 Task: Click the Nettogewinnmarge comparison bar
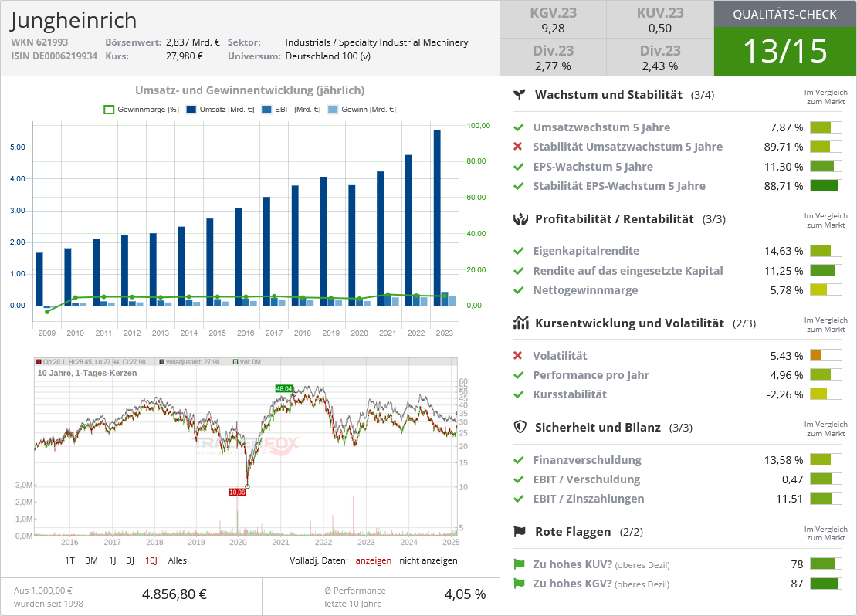[825, 290]
